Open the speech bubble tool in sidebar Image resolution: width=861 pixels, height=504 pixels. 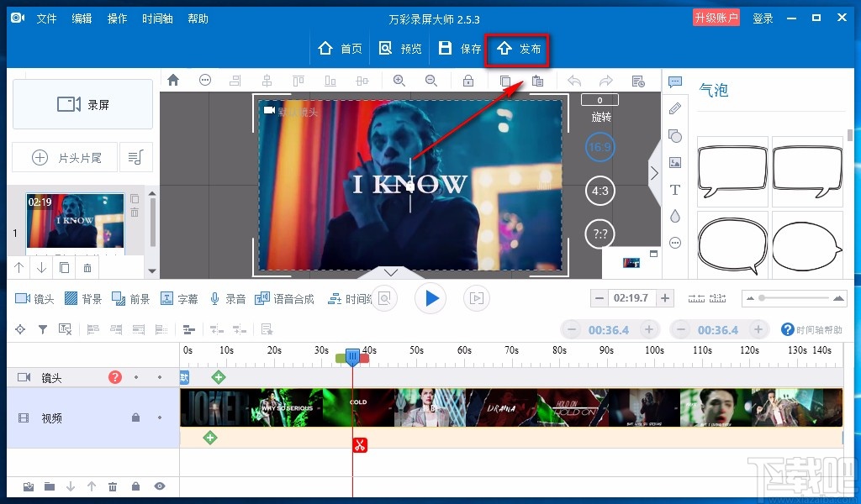(x=675, y=82)
